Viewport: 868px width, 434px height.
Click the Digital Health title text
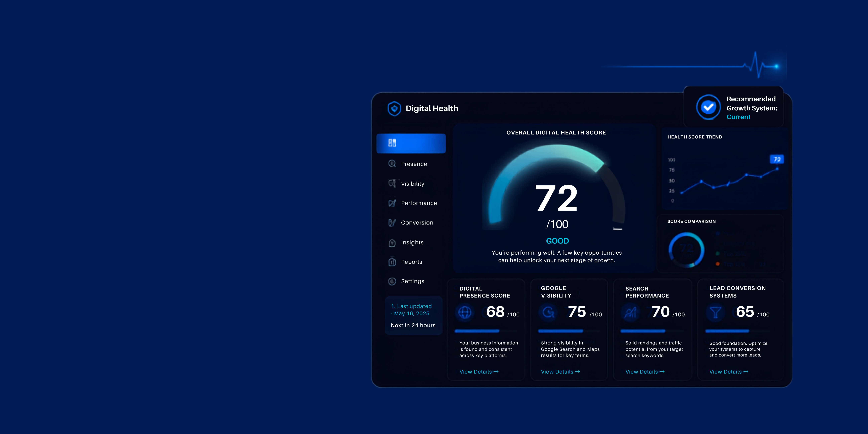(432, 109)
